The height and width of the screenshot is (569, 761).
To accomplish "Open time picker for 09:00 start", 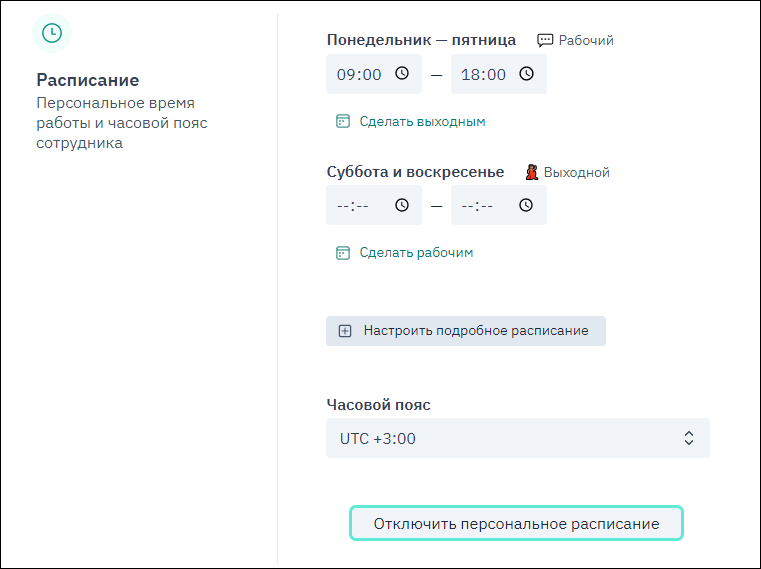I will tap(402, 73).
